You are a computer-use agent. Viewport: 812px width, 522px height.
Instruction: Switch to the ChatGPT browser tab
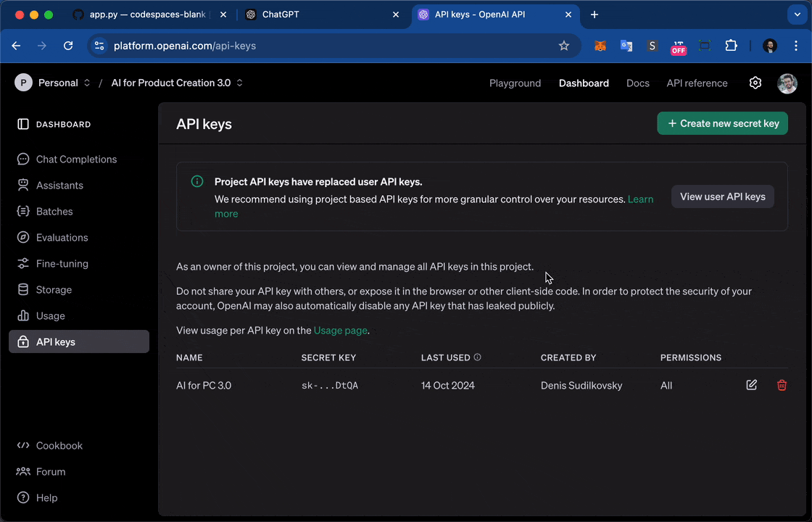click(322, 14)
